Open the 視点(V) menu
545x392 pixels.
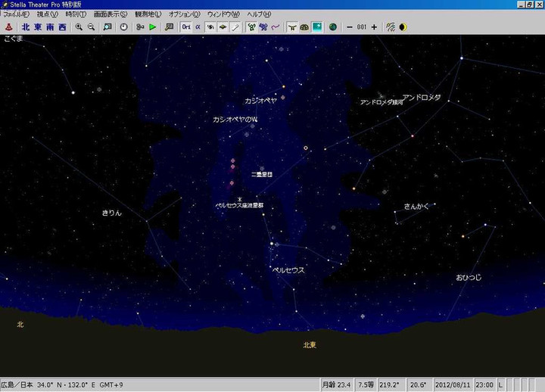pyautogui.click(x=47, y=14)
